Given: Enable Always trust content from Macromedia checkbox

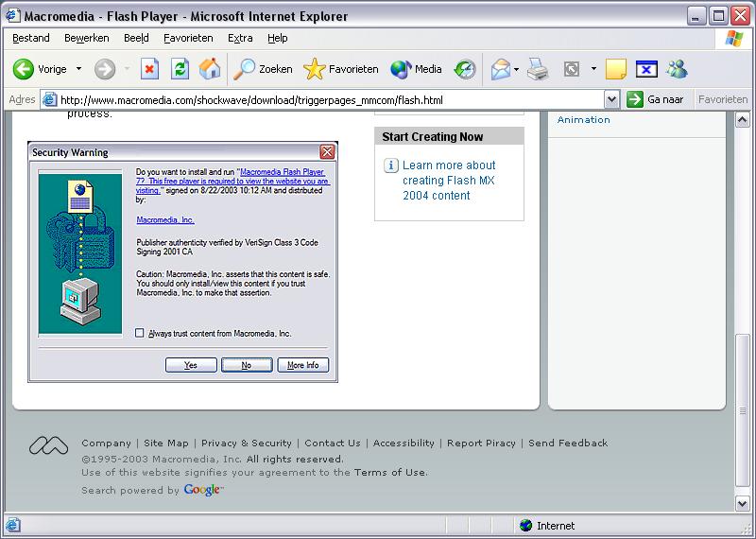Looking at the screenshot, I should coord(140,333).
